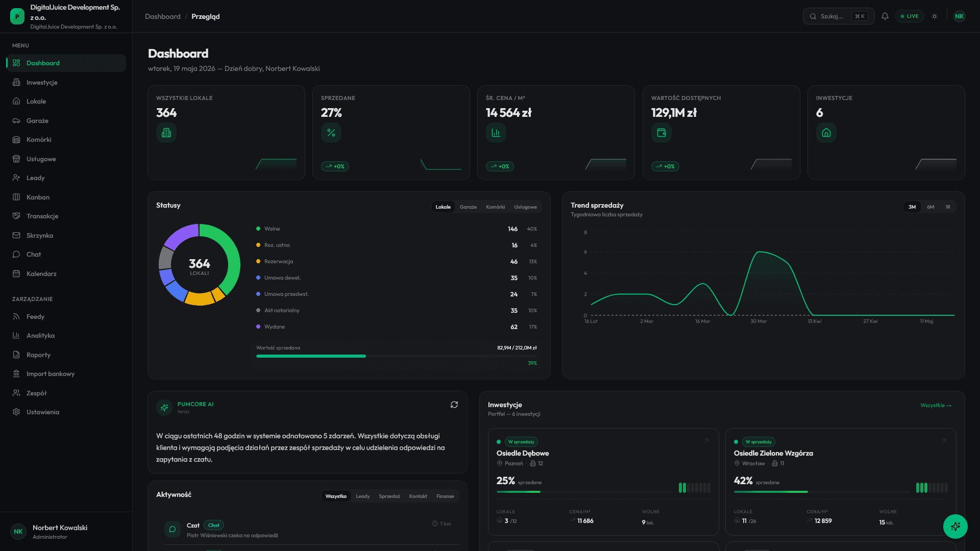Click the notifications bell icon

click(x=885, y=16)
